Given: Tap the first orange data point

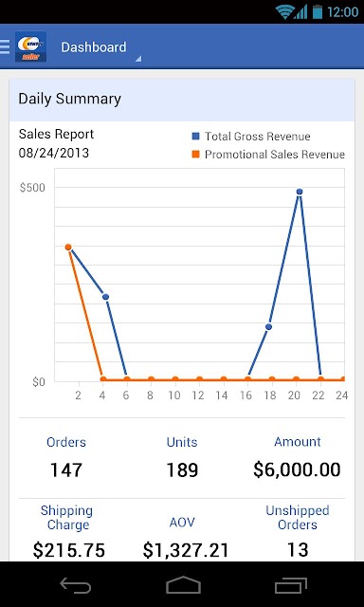Looking at the screenshot, I should click(68, 247).
